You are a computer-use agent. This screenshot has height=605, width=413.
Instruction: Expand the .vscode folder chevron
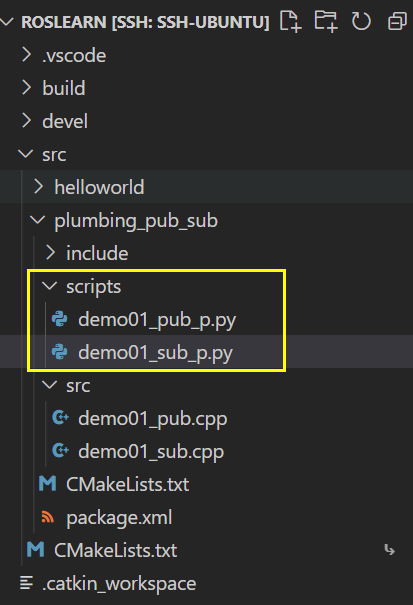26,55
